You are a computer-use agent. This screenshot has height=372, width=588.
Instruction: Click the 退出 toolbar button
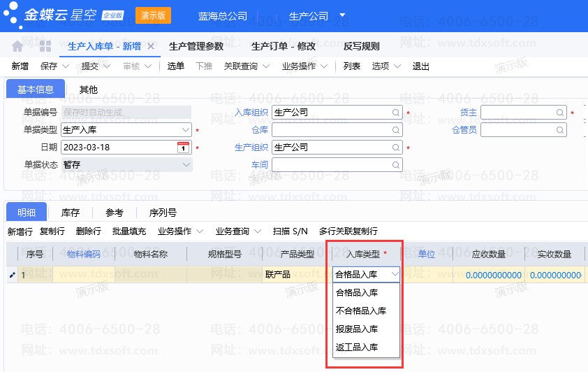coord(421,66)
